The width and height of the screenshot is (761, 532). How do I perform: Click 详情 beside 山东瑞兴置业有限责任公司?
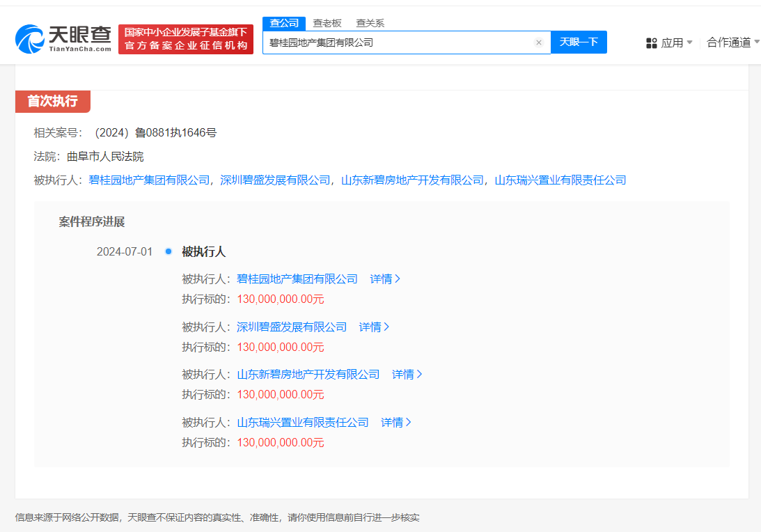[395, 422]
